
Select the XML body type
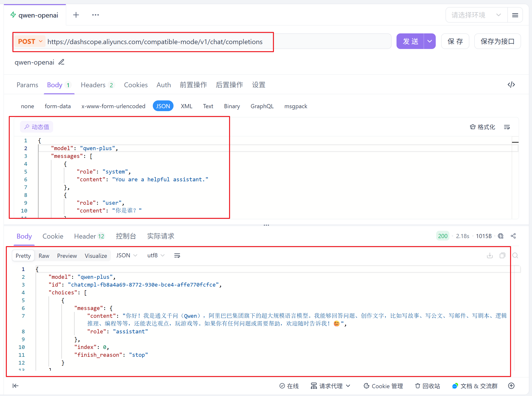point(186,106)
